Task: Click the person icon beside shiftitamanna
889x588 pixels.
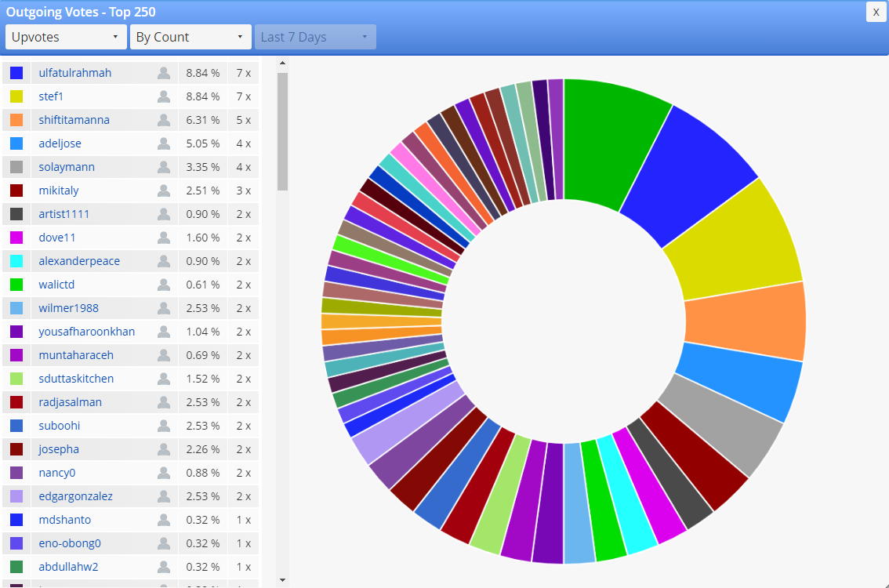Action: (164, 120)
